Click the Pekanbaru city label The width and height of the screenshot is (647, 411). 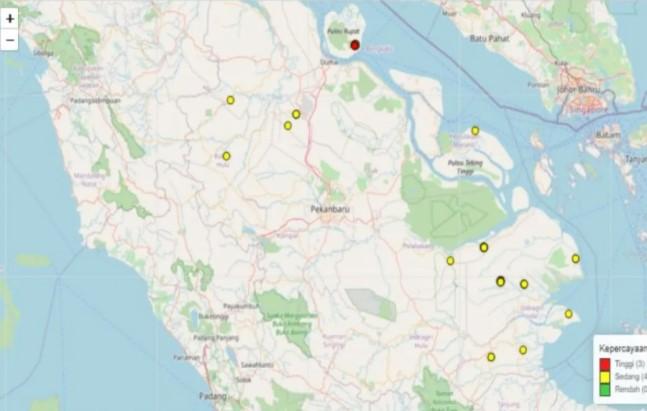click(x=330, y=209)
